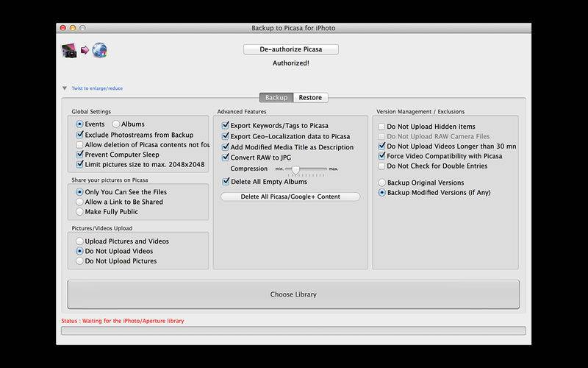
Task: Select Backup Original Versions
Action: click(381, 182)
